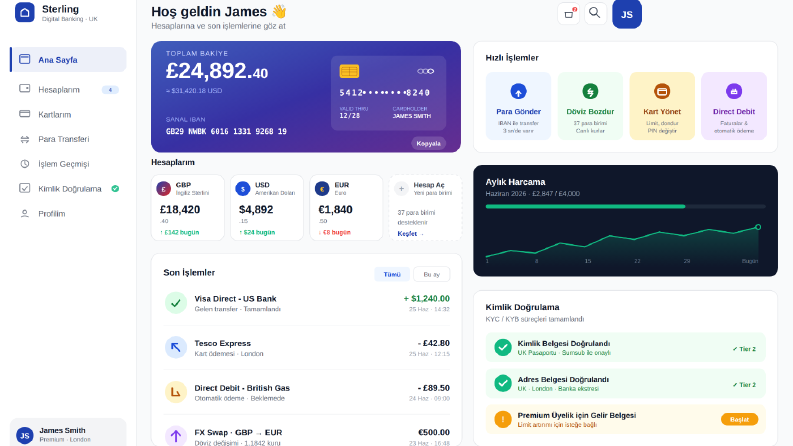Click the virtual IBAN number GB29 NMBK
Screen dimensions: 793x446
point(226,131)
